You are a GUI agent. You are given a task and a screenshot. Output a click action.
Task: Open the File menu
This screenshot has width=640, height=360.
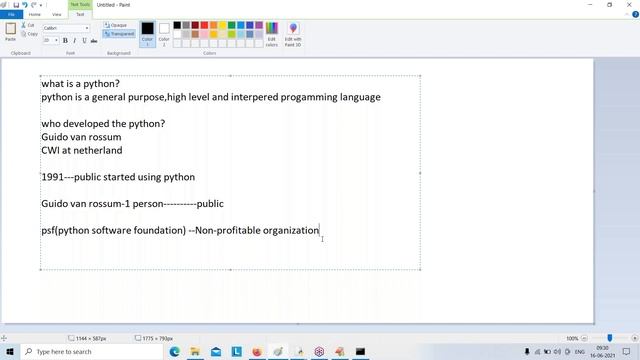pyautogui.click(x=11, y=14)
